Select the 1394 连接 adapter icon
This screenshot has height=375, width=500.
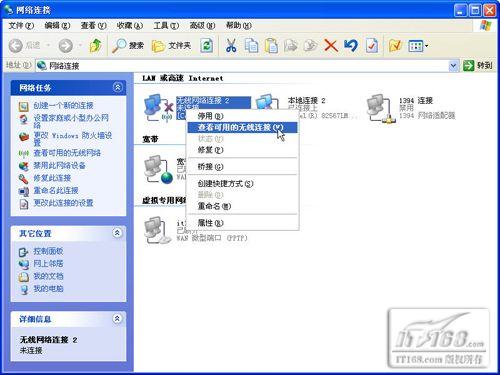(x=381, y=109)
